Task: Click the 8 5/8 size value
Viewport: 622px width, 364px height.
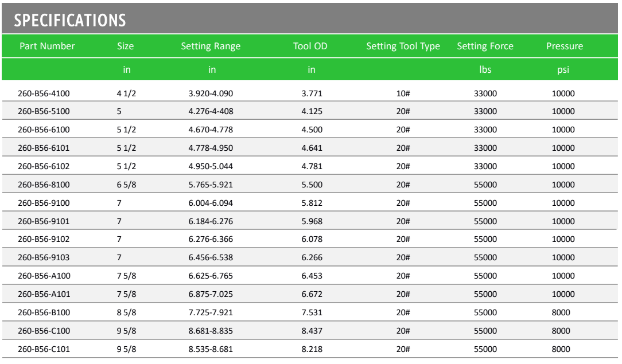Action: point(127,312)
